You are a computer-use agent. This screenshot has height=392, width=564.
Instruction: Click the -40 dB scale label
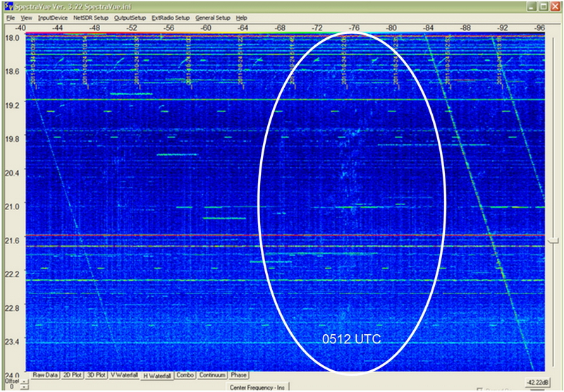[x=20, y=27]
